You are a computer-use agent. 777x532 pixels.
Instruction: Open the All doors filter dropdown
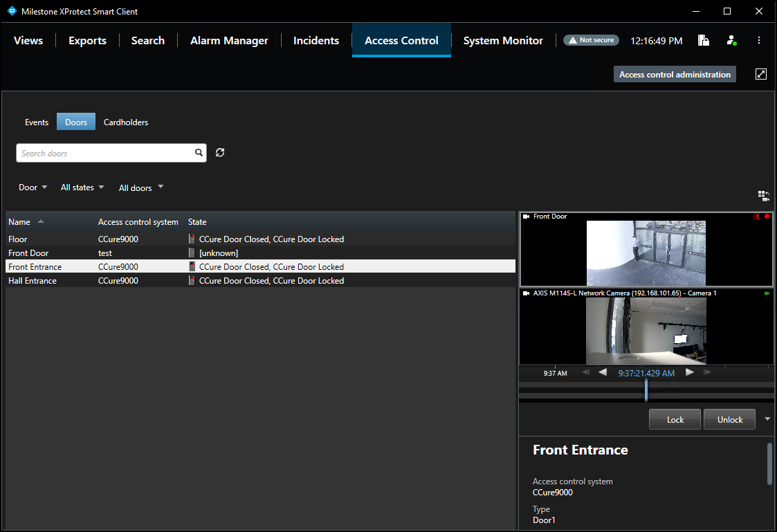click(141, 187)
